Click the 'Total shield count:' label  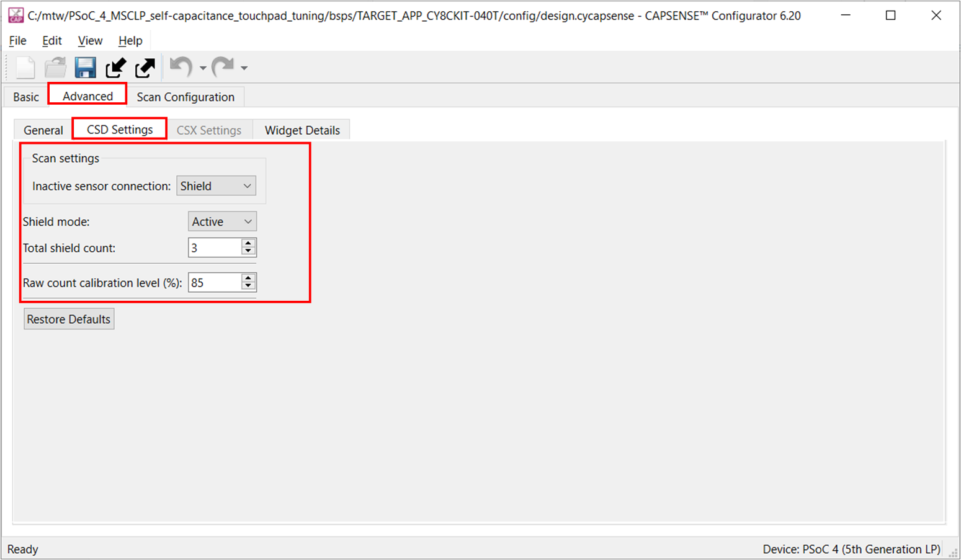69,248
